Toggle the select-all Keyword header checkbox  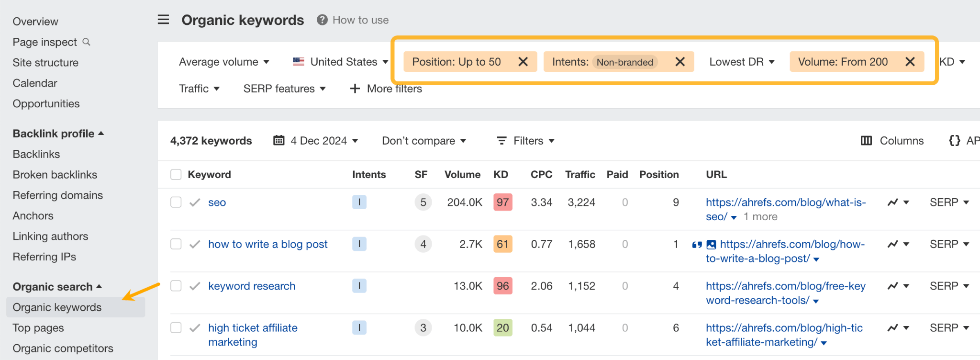[176, 175]
